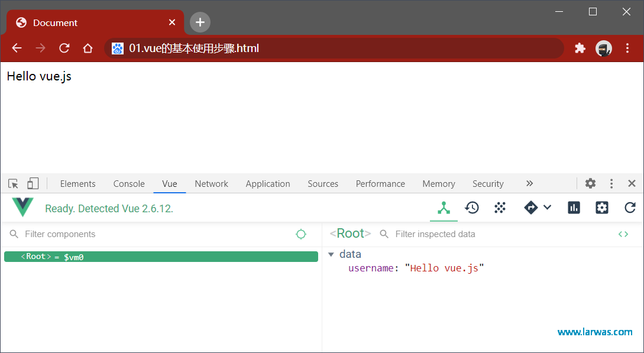Close the Document tab

point(172,22)
